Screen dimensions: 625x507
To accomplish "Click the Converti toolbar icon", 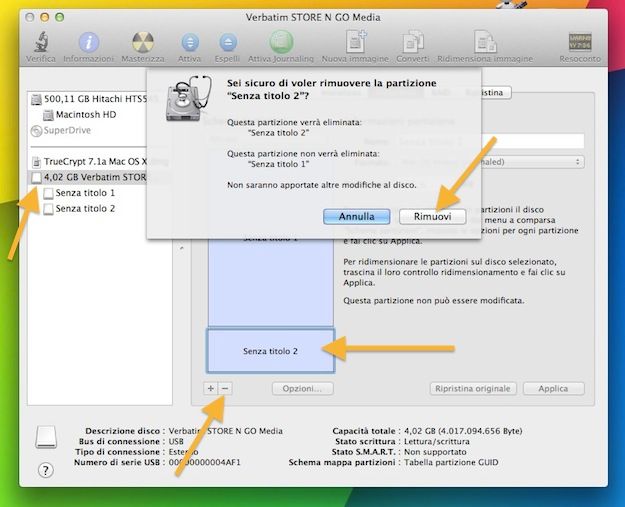I will (x=413, y=41).
